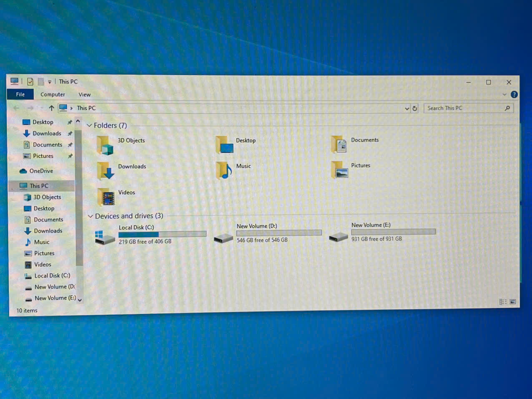532x399 pixels.
Task: Click the Help question mark icon
Action: 514,95
